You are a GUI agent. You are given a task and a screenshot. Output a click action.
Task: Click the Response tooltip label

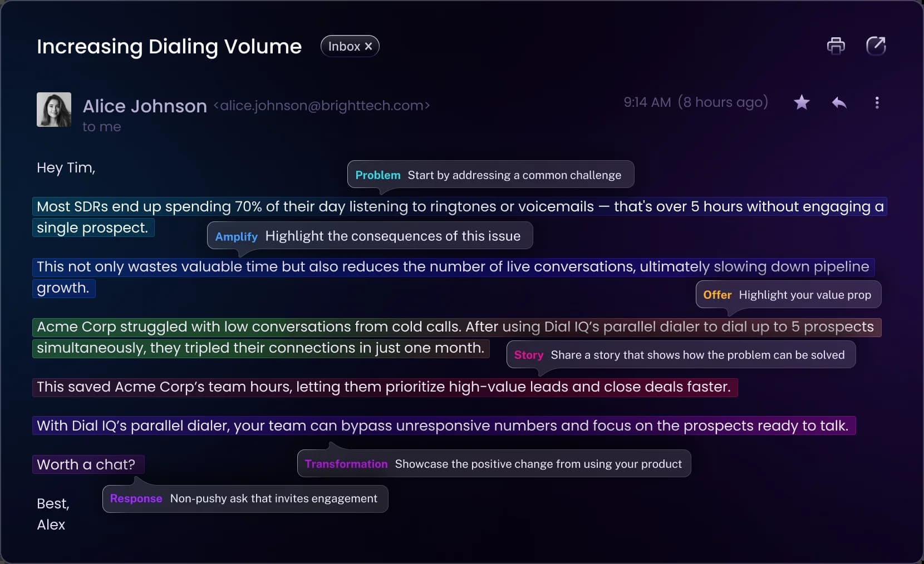pyautogui.click(x=136, y=498)
